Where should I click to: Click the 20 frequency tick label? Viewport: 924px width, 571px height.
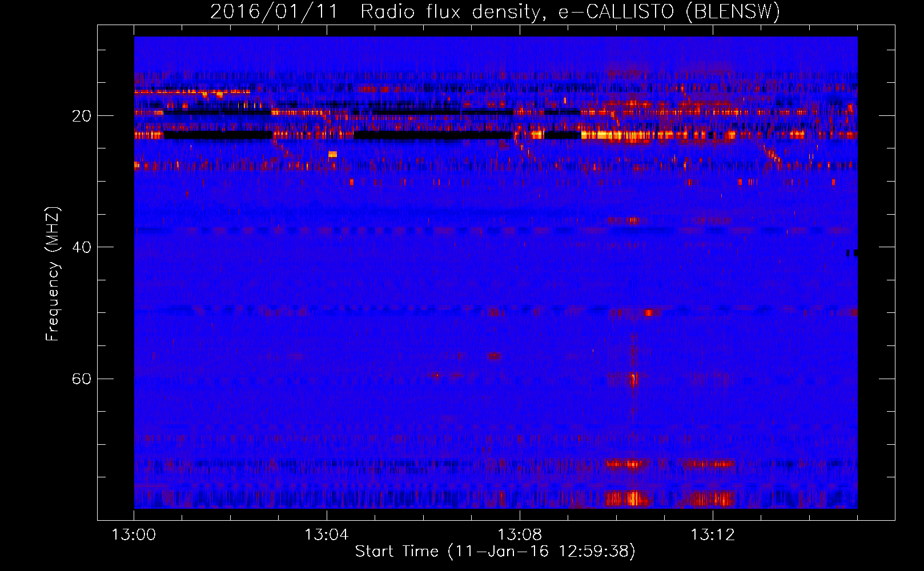pyautogui.click(x=81, y=116)
